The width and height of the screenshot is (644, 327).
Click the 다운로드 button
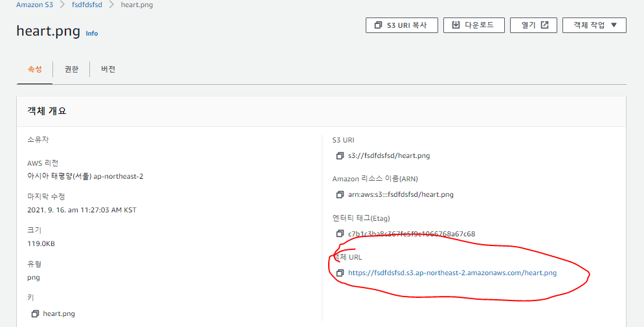[x=474, y=25]
